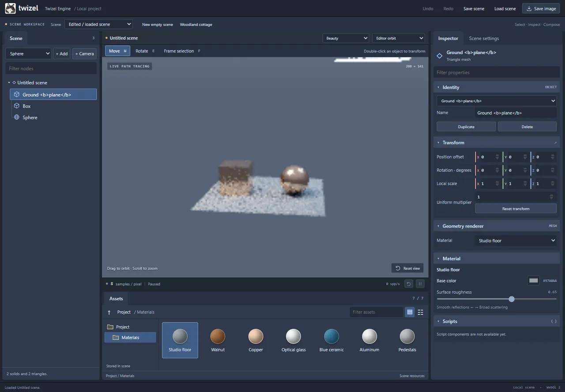Click the cube icon next to Box node
Viewport: 565px width, 392px height.
[16, 106]
